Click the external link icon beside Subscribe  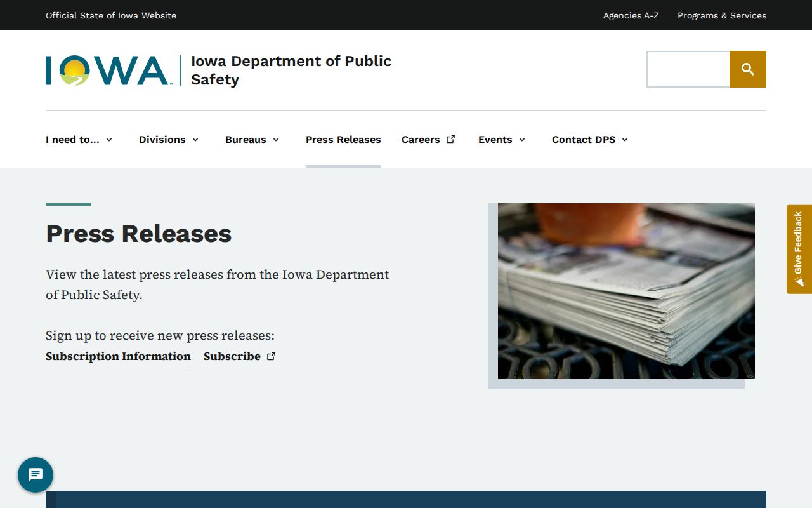[x=272, y=356]
